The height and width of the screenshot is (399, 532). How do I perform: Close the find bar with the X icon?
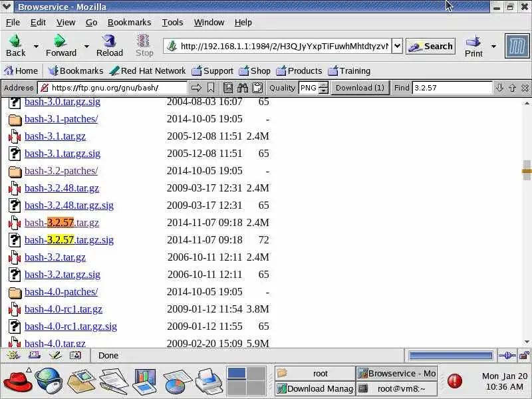525,88
